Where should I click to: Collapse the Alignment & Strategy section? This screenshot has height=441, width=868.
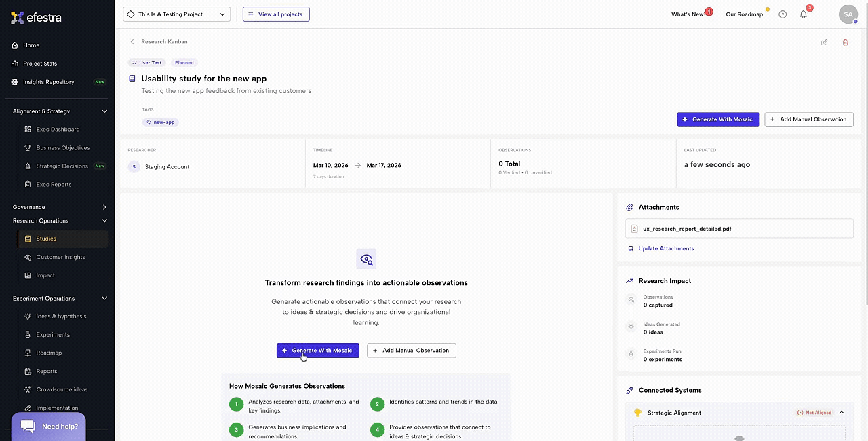point(104,111)
